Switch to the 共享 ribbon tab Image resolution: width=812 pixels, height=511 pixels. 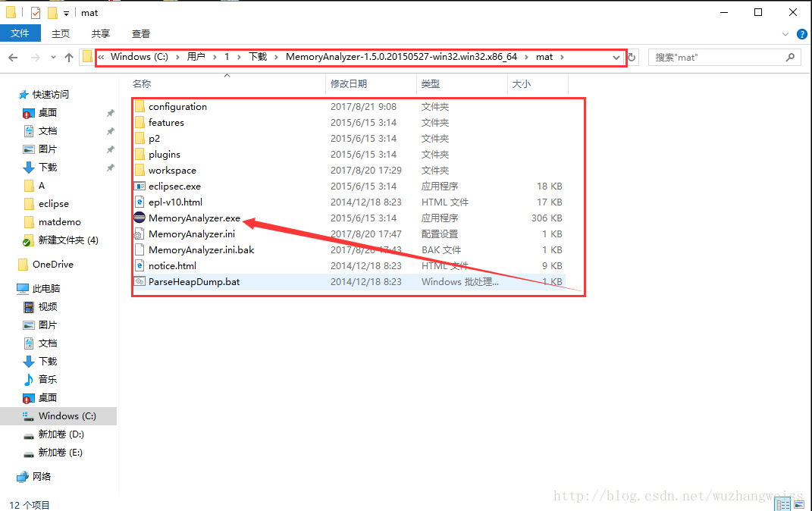(x=101, y=33)
